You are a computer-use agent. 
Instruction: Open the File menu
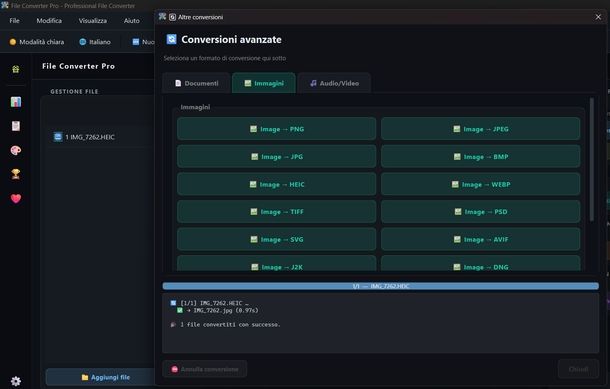pos(14,21)
